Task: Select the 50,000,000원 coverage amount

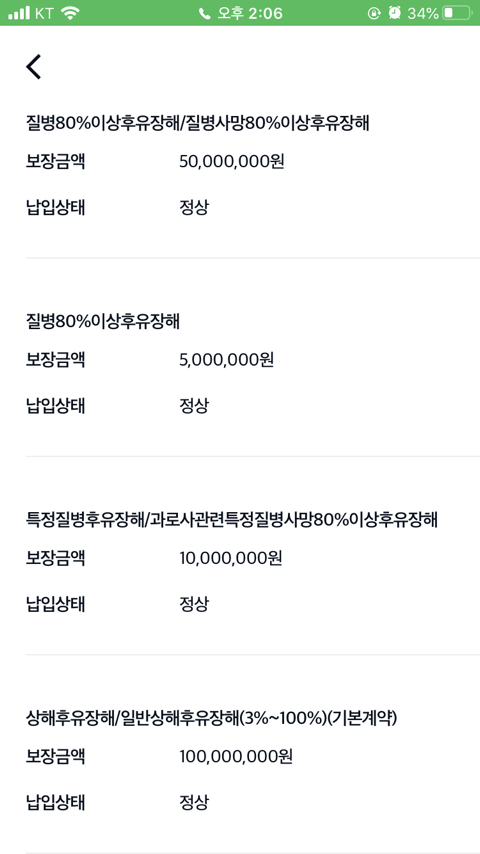Action: (232, 162)
